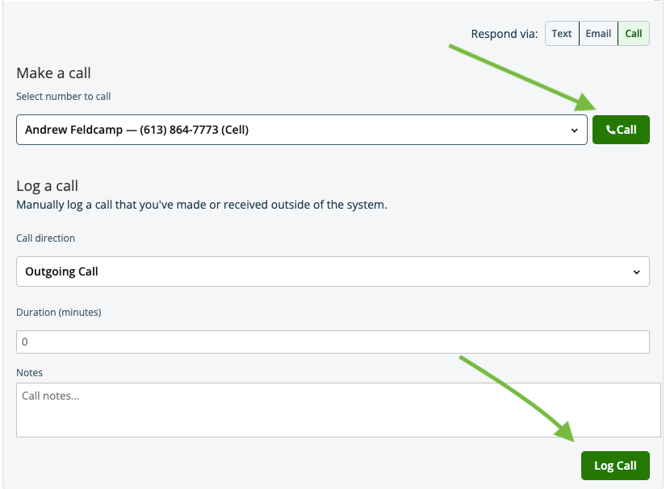Click the chevron arrow of number selector
The image size is (670, 489).
pos(575,130)
